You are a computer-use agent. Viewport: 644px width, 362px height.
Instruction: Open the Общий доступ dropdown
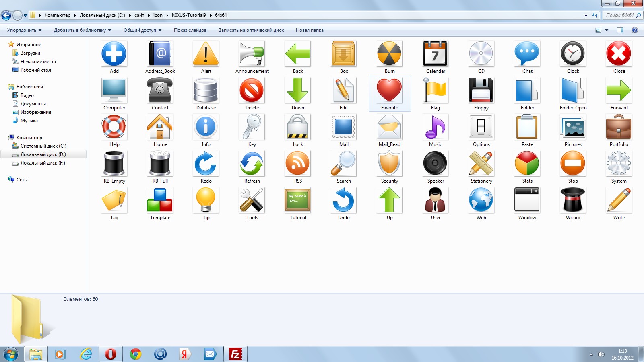(x=142, y=30)
